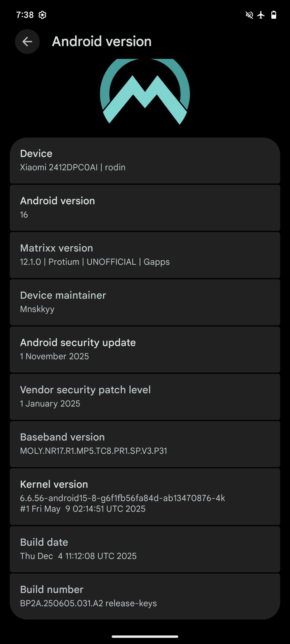
Task: Tap the settings gear in status bar
Action: pyautogui.click(x=42, y=15)
